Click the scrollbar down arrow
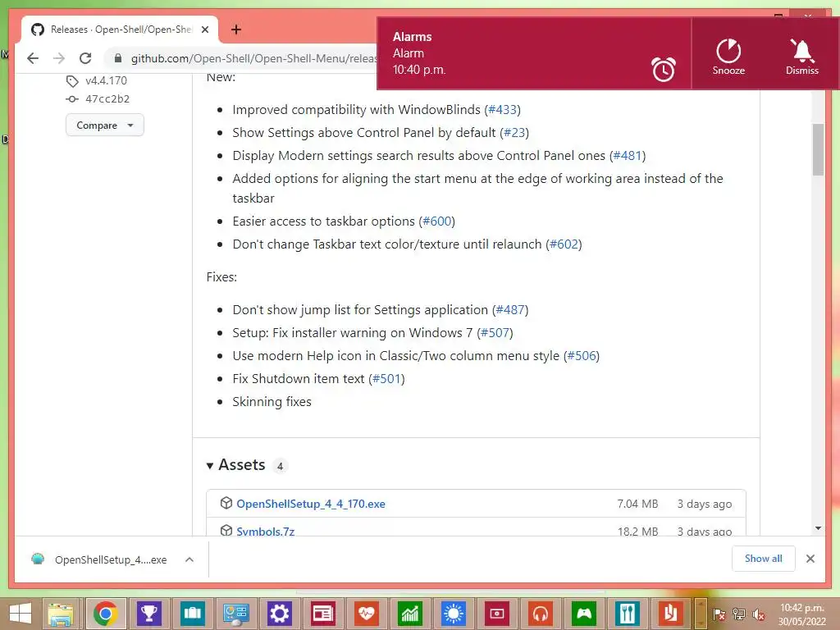Viewport: 840px width, 630px height. [818, 528]
